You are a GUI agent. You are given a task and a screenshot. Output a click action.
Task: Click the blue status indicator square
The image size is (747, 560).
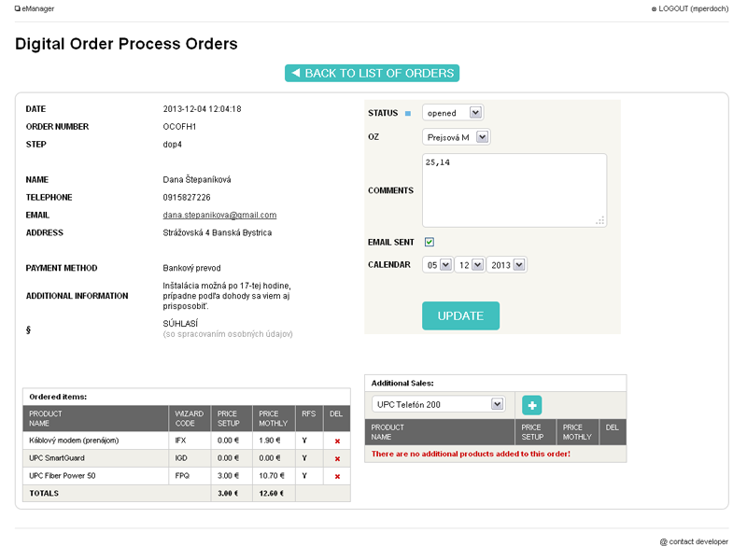(x=408, y=113)
